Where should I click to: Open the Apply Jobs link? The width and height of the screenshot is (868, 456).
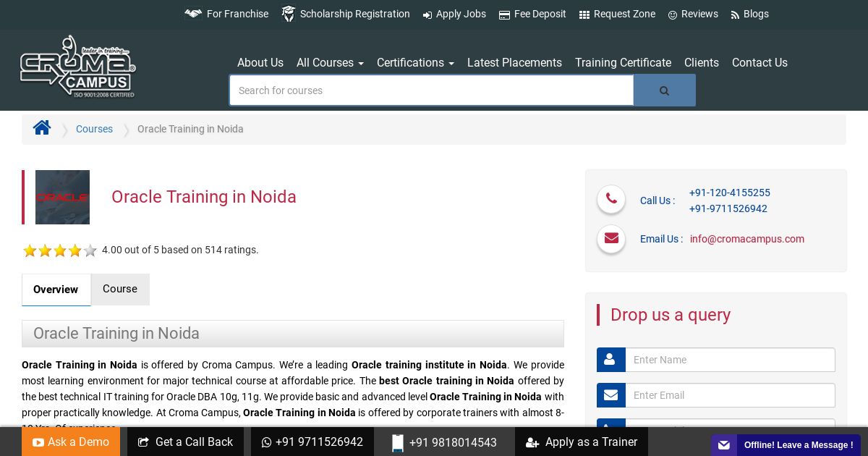[461, 14]
